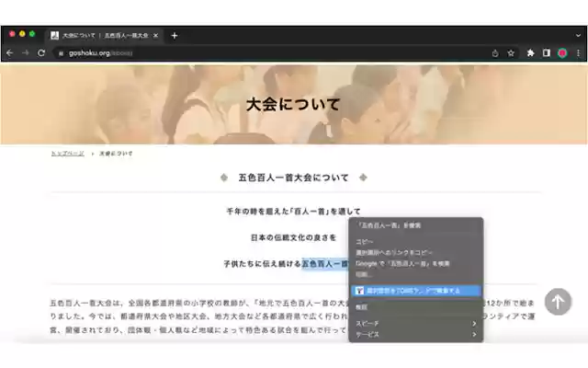The image size is (588, 368).
Task: Open the Chrome three-dot menu
Action: point(579,53)
